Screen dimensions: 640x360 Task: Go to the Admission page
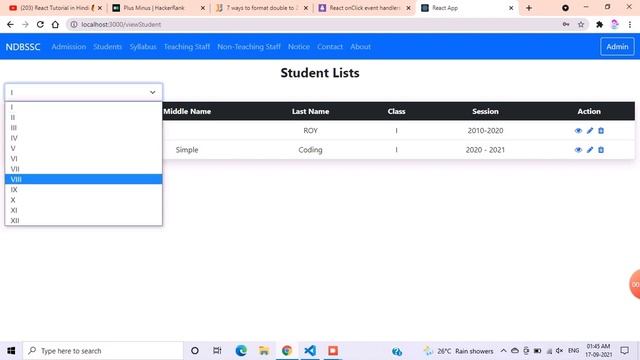point(69,47)
